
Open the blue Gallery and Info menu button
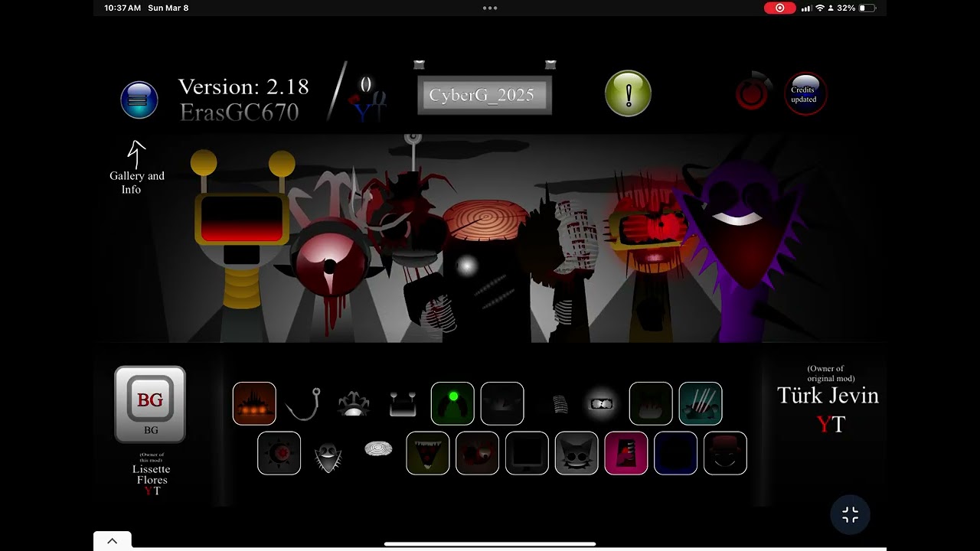click(139, 100)
